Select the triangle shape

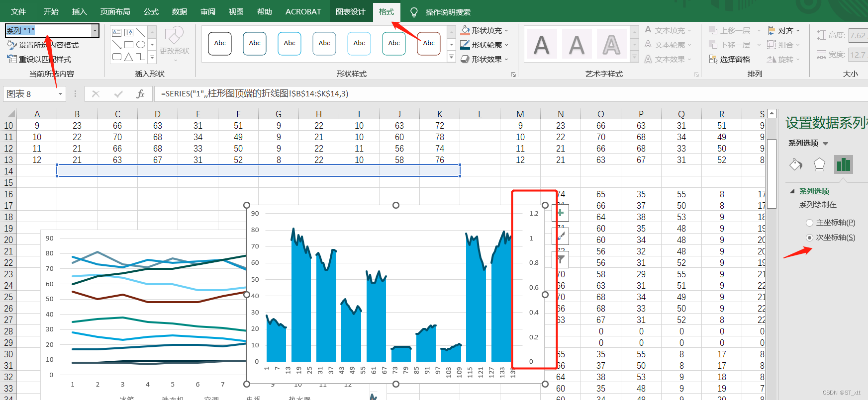point(129,57)
